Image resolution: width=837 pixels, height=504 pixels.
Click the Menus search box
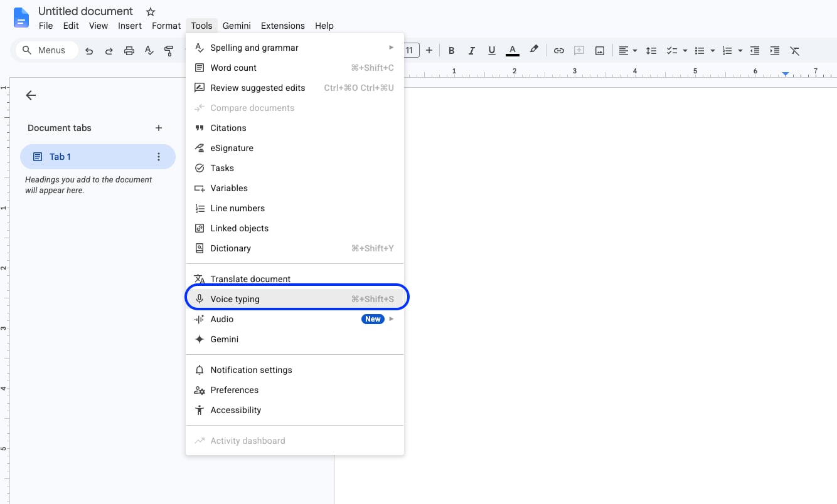[47, 50]
